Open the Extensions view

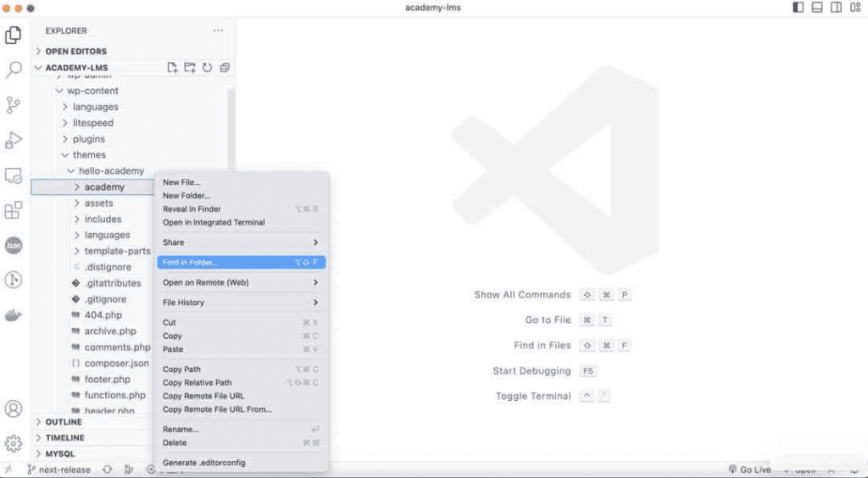(x=14, y=210)
